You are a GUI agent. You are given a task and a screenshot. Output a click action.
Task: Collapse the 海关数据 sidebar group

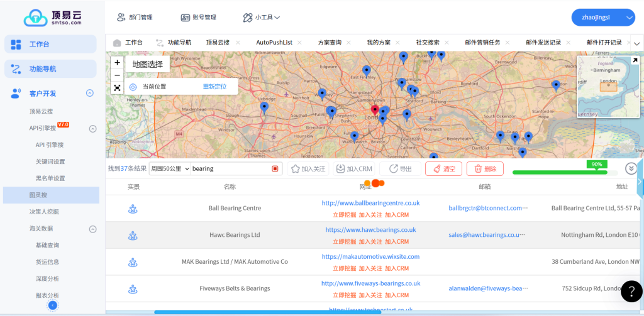(x=92, y=229)
